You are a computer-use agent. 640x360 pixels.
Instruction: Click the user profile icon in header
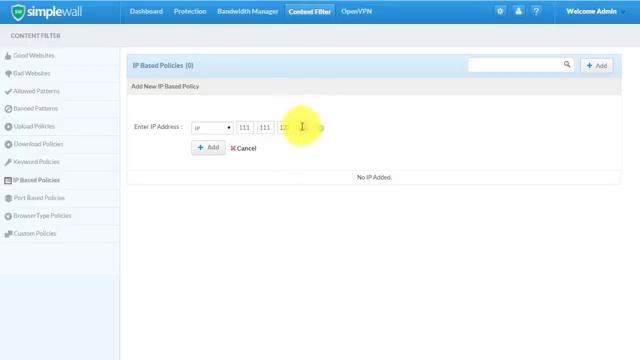tap(518, 11)
